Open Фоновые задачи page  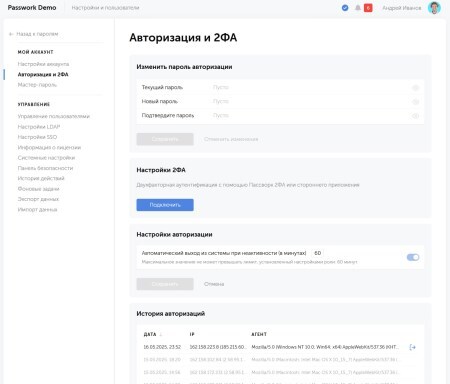coord(38,189)
